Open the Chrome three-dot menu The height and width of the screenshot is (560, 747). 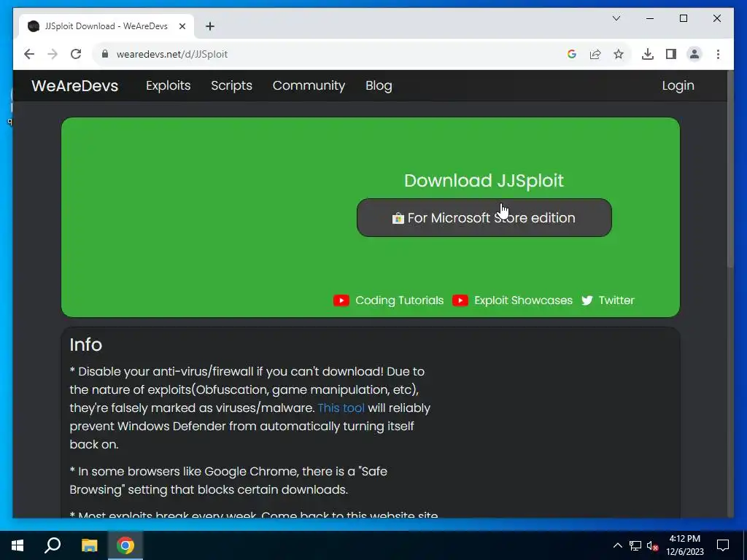point(718,54)
